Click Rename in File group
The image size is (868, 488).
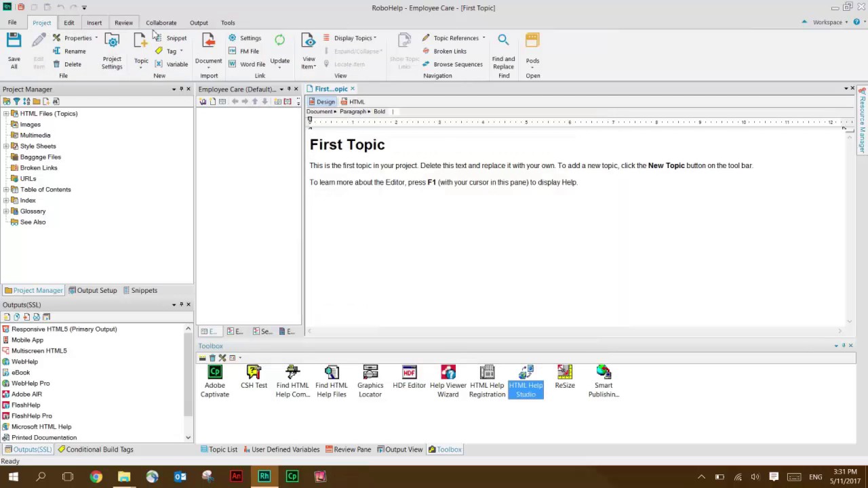click(69, 51)
